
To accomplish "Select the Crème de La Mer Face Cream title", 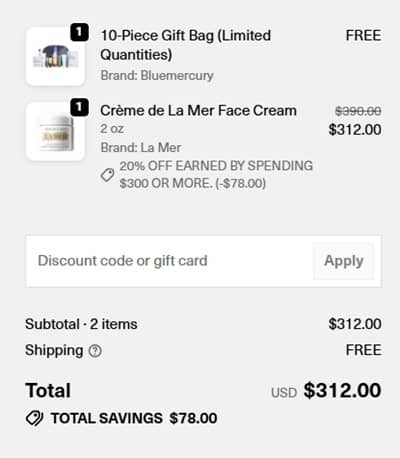I will (x=198, y=111).
